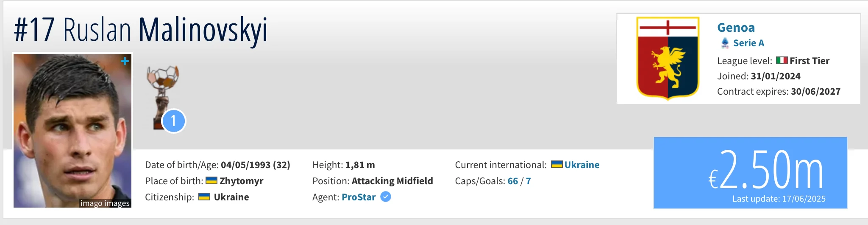The image size is (868, 225).
Task: Click the Ukraine flag in Citizenship row
Action: point(204,197)
